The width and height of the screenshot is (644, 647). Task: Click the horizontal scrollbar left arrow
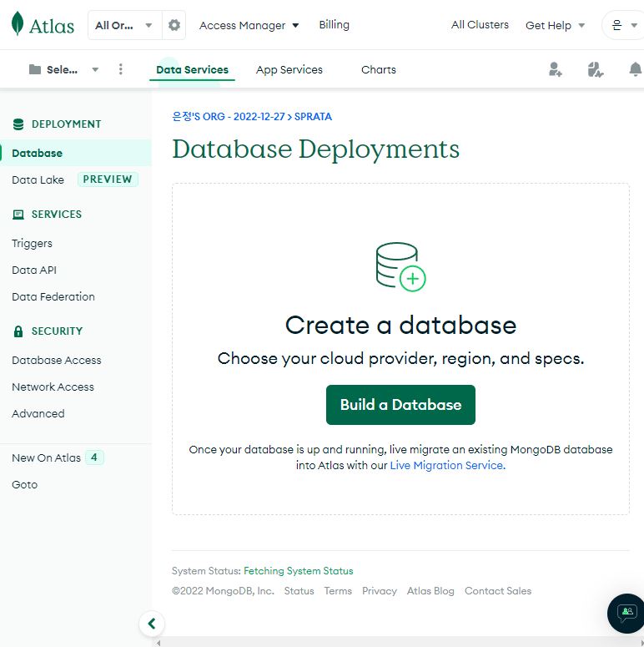click(158, 643)
